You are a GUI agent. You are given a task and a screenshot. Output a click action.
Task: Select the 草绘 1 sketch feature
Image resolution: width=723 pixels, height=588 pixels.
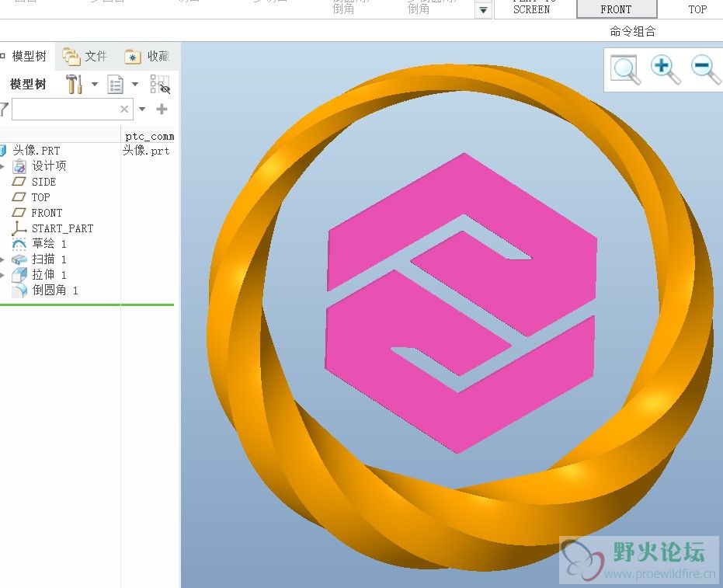[49, 243]
